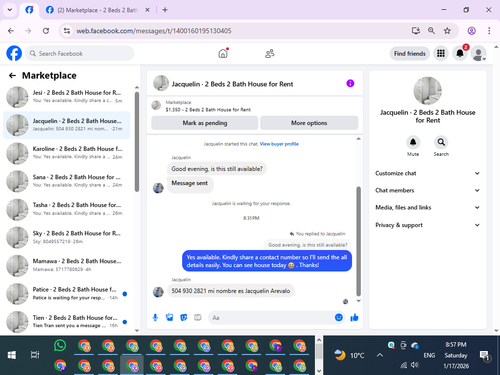Expand Privacy & support section
Viewport: 500px width, 375px height.
[x=427, y=225]
